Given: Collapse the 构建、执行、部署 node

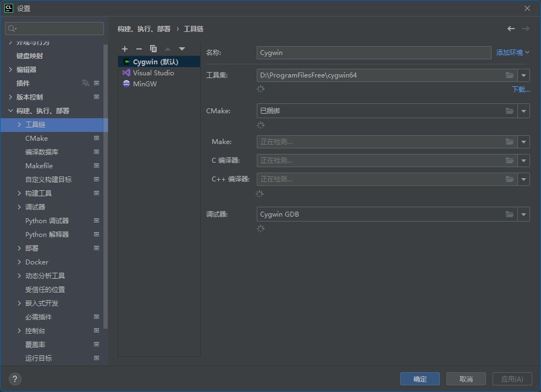Looking at the screenshot, I should coord(10,111).
